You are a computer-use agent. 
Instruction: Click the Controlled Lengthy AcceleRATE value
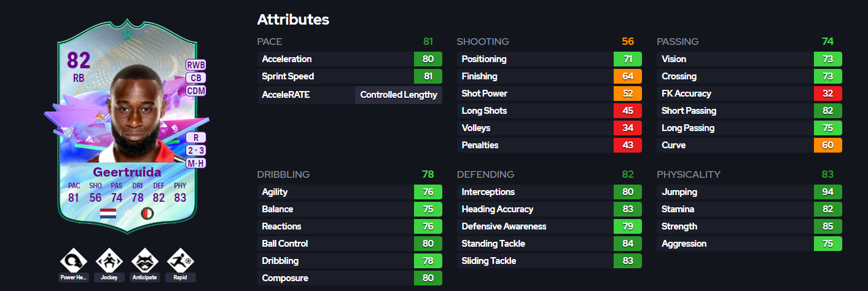399,95
